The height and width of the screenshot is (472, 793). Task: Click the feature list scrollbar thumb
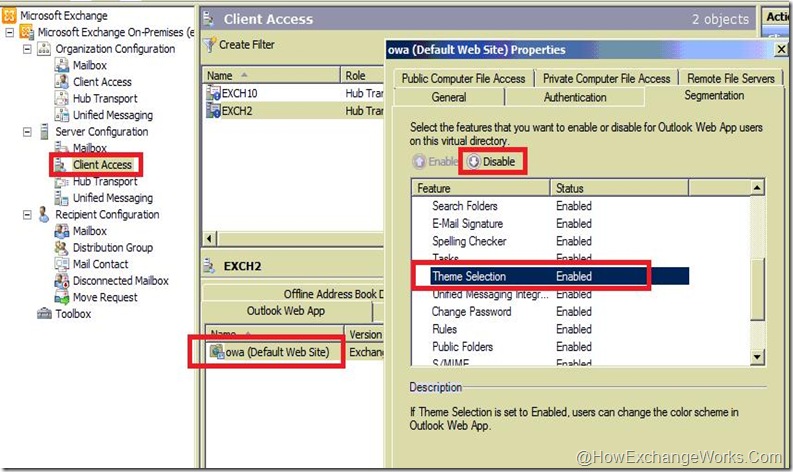tap(757, 289)
